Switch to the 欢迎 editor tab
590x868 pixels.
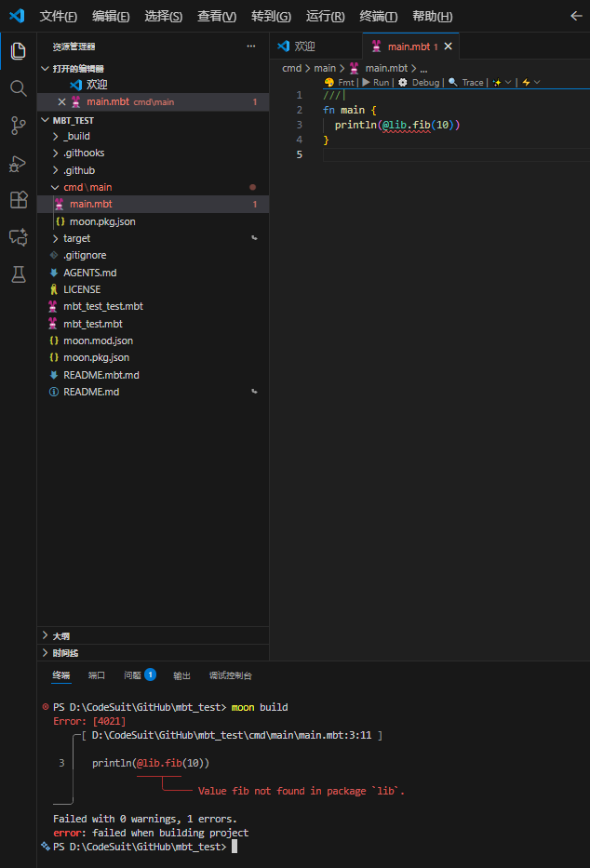[304, 47]
